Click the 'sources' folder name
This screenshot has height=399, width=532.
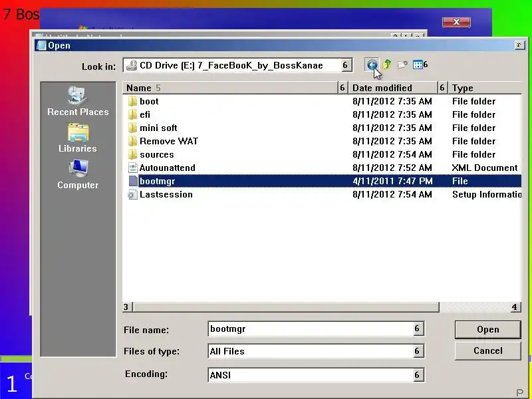156,154
